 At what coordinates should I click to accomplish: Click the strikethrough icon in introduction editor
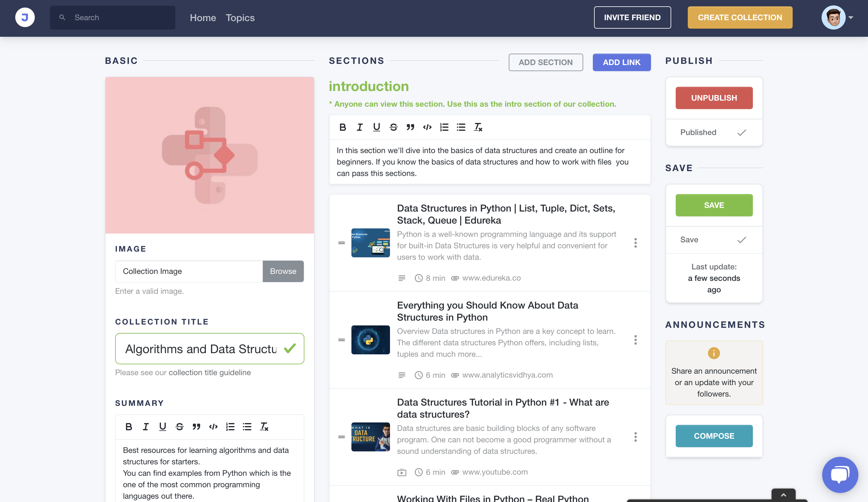pyautogui.click(x=393, y=127)
